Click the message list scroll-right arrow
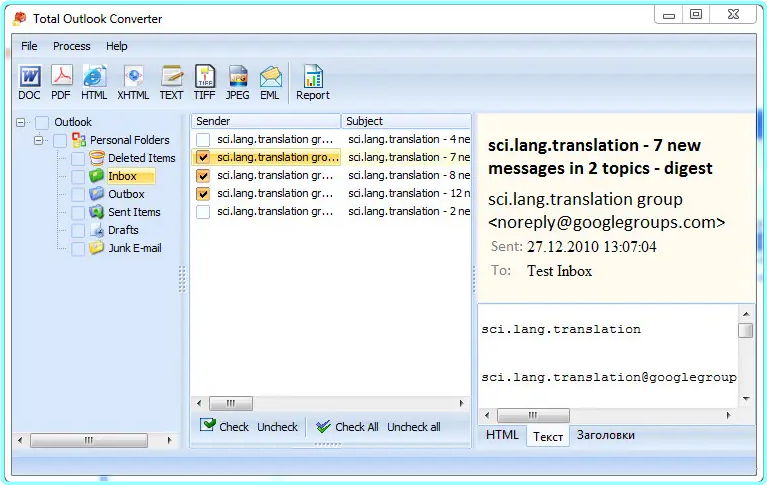The image size is (767, 485). coord(461,403)
